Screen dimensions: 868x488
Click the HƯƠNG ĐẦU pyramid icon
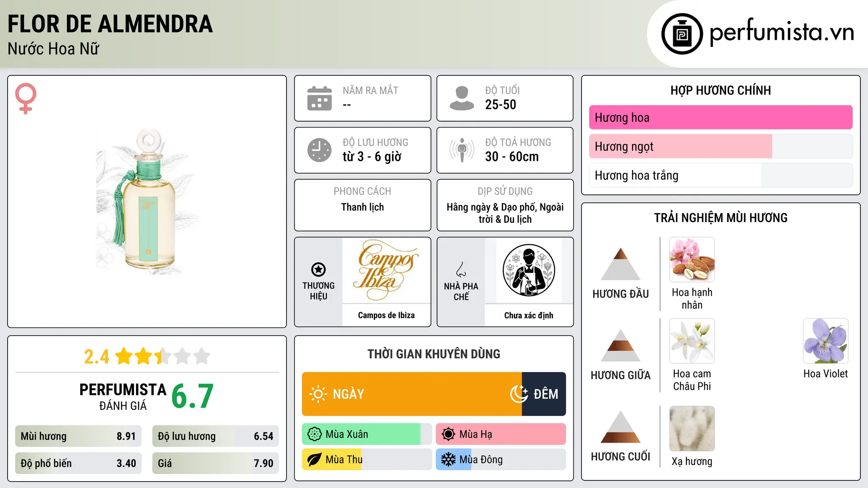click(620, 264)
